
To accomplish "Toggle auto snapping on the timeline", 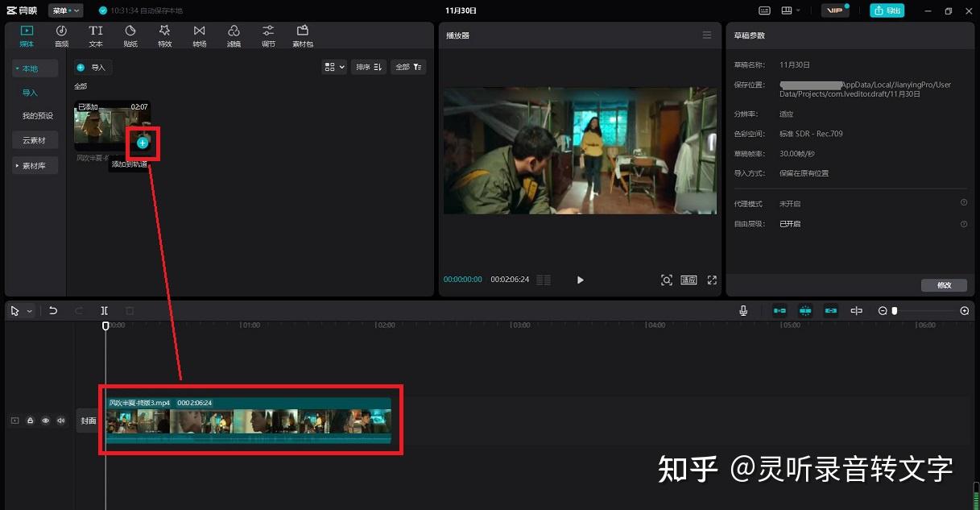I will coord(805,311).
